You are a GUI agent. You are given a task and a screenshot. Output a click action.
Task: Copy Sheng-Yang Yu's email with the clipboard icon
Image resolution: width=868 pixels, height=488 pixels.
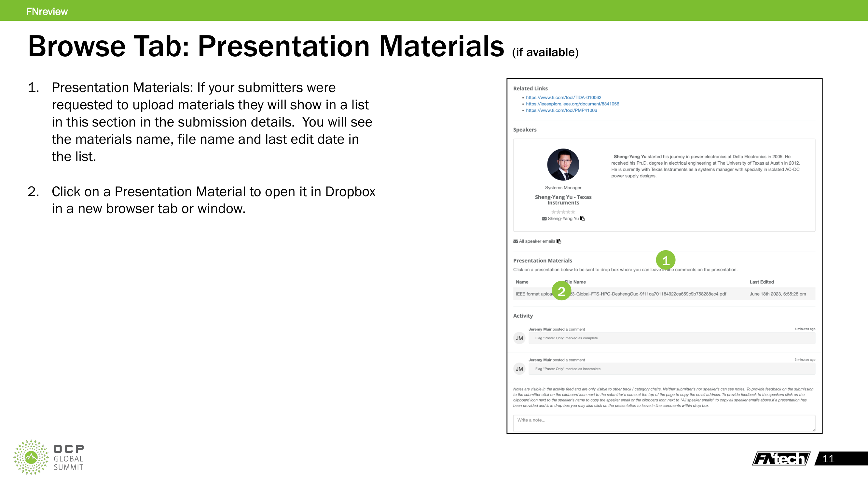pos(583,219)
